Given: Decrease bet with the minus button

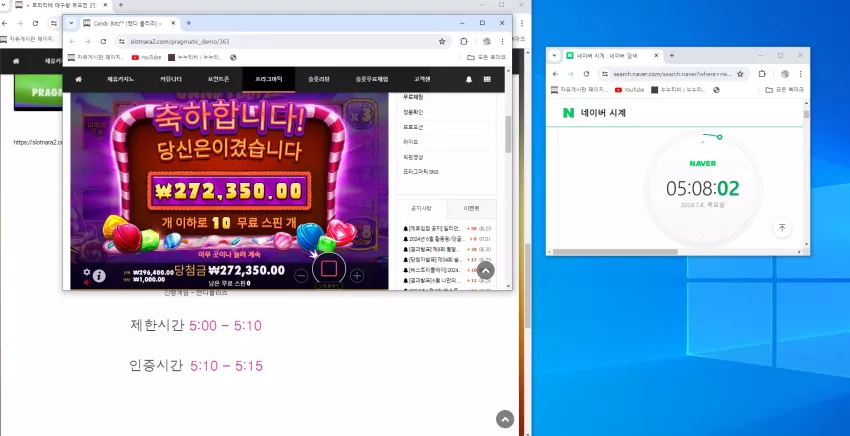Looking at the screenshot, I should click(301, 276).
